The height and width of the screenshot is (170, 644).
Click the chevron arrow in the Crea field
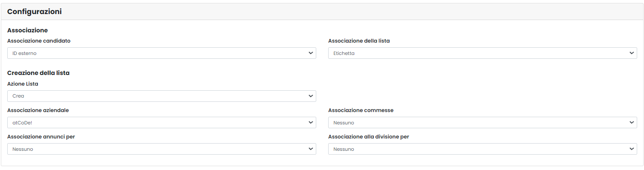tap(310, 96)
